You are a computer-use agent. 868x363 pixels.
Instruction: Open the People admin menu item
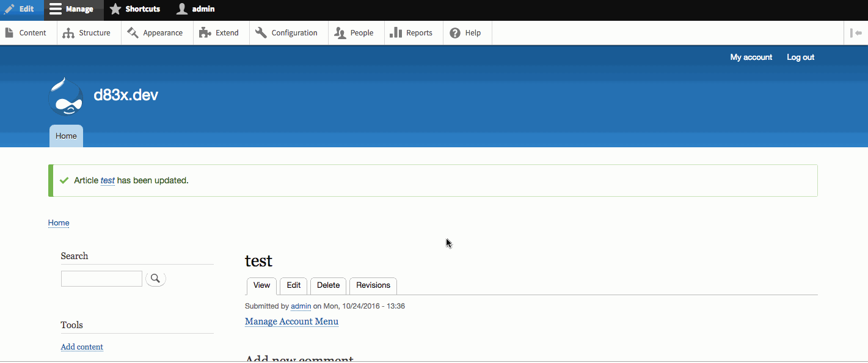[356, 33]
